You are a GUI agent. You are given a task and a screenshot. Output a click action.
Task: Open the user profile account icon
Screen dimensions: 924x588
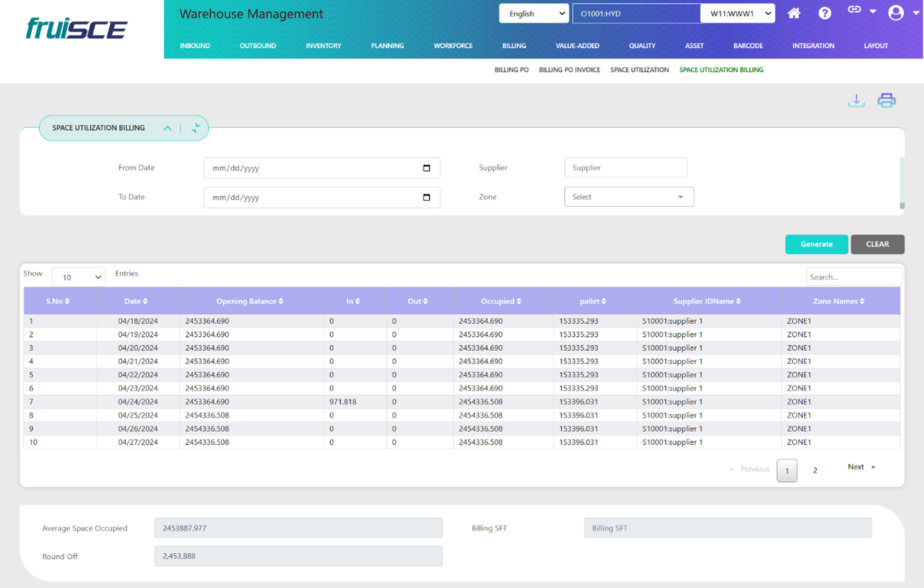[895, 13]
